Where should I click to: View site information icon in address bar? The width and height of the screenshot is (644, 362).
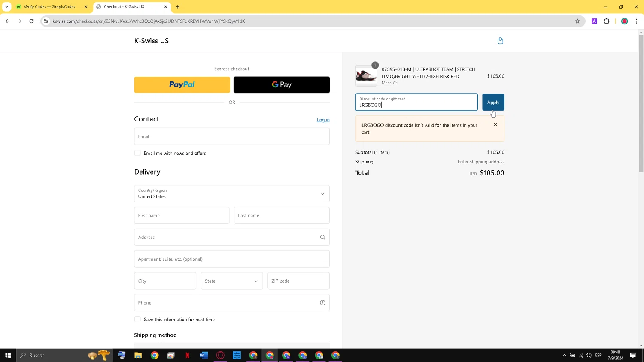[x=46, y=21]
